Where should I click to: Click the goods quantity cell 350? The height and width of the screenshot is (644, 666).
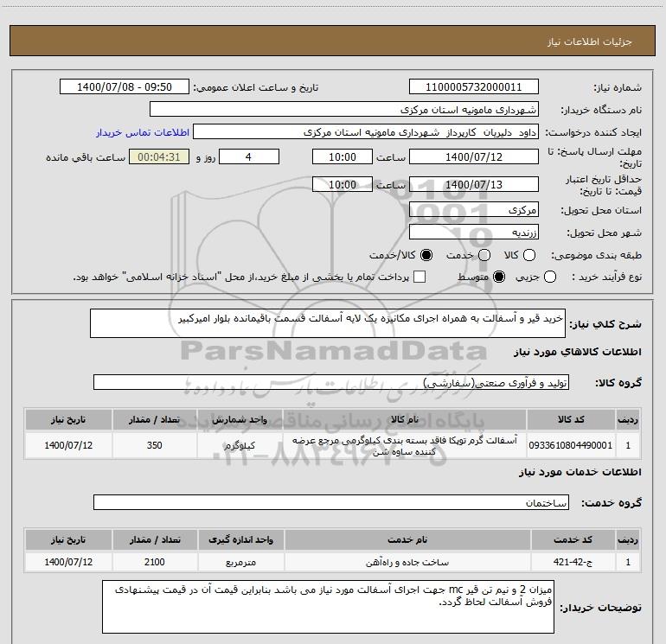(x=155, y=445)
